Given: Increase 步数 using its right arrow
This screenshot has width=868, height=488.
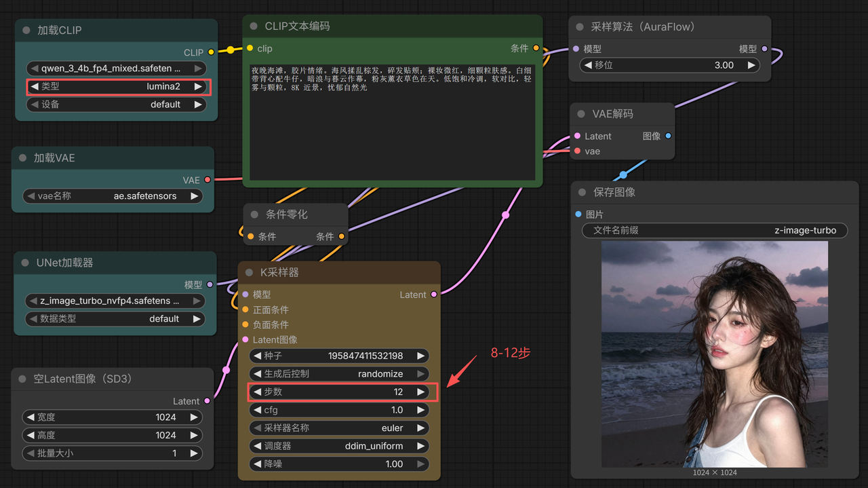Looking at the screenshot, I should [x=420, y=392].
